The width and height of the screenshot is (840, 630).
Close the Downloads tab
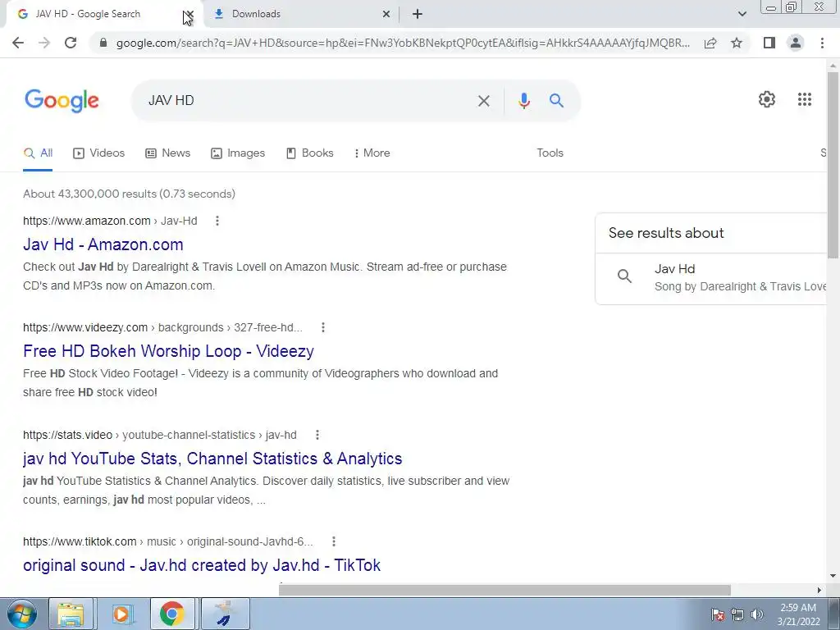tap(386, 14)
